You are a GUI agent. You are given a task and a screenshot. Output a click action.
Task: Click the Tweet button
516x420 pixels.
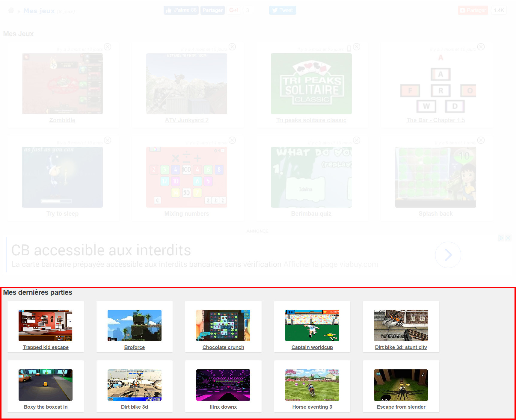click(x=283, y=10)
